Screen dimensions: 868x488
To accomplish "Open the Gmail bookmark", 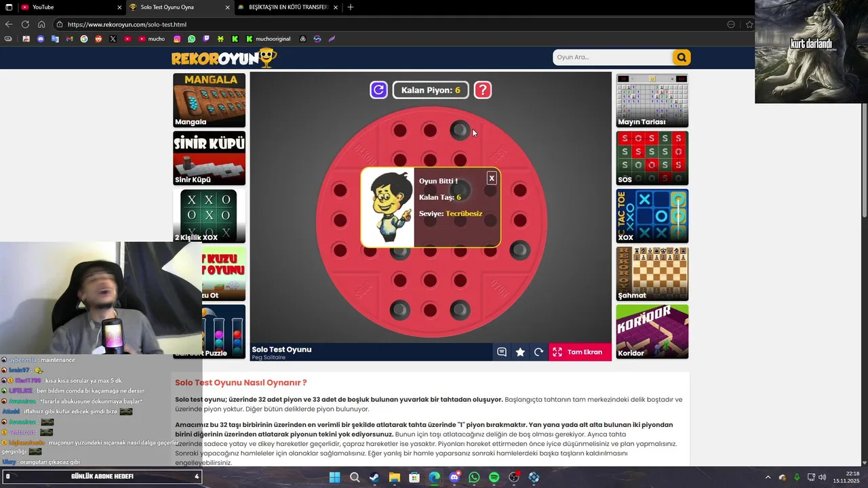I will point(69,39).
